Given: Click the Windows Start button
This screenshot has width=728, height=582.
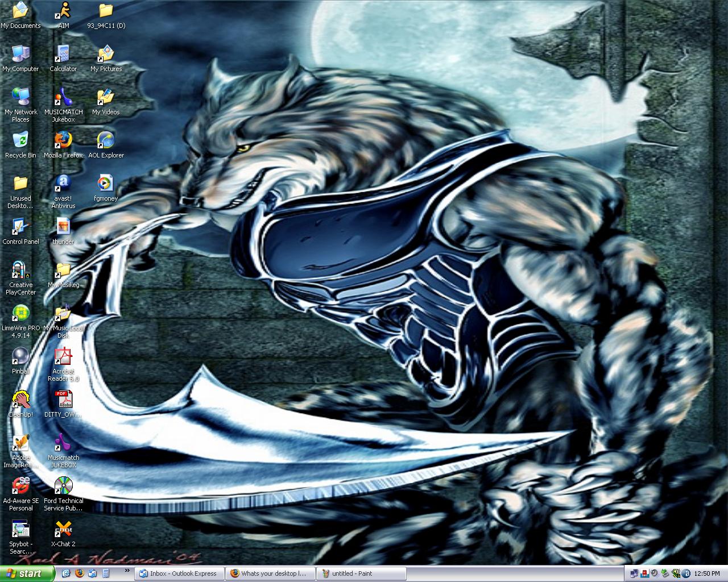Looking at the screenshot, I should point(27,573).
